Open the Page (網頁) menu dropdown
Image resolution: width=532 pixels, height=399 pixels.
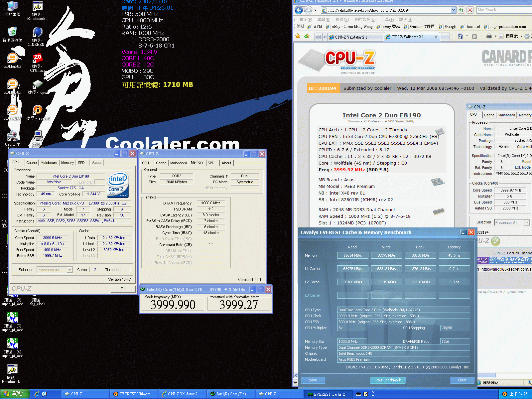click(510, 36)
